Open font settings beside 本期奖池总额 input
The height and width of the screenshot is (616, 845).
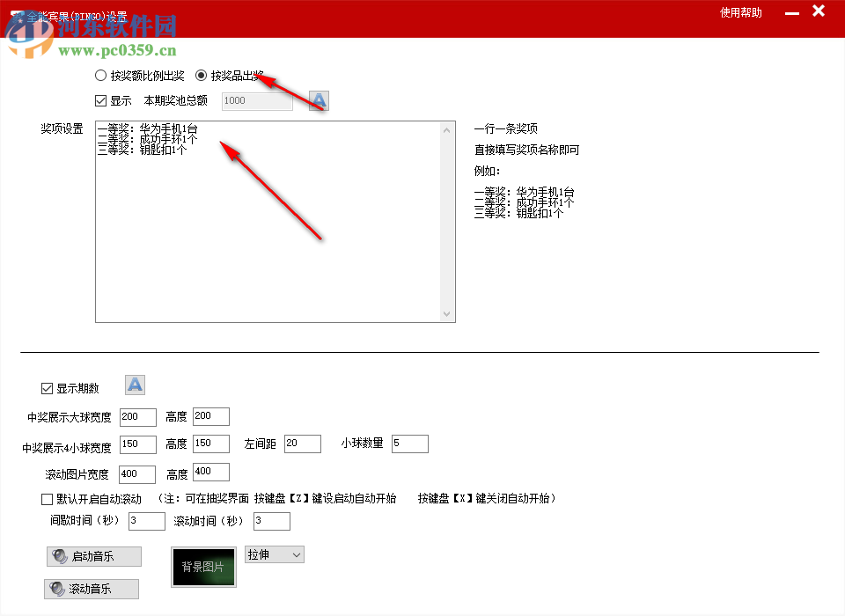tap(317, 100)
